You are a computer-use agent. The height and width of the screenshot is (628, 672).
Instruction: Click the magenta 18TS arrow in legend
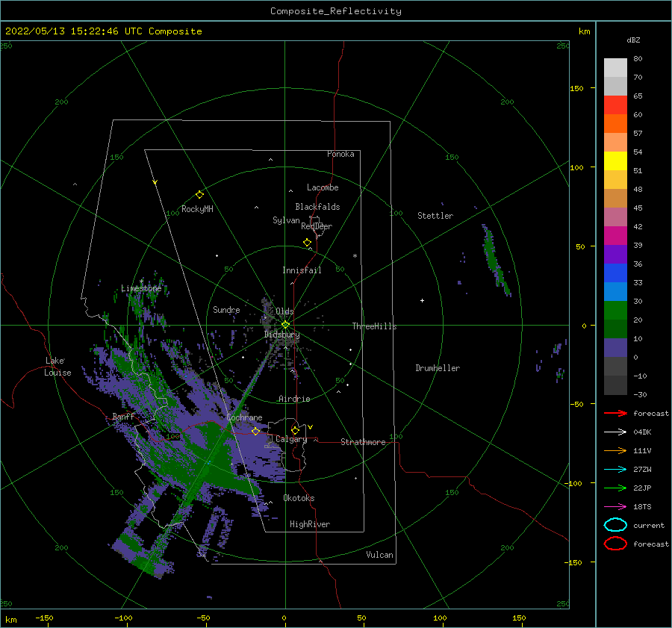[615, 506]
